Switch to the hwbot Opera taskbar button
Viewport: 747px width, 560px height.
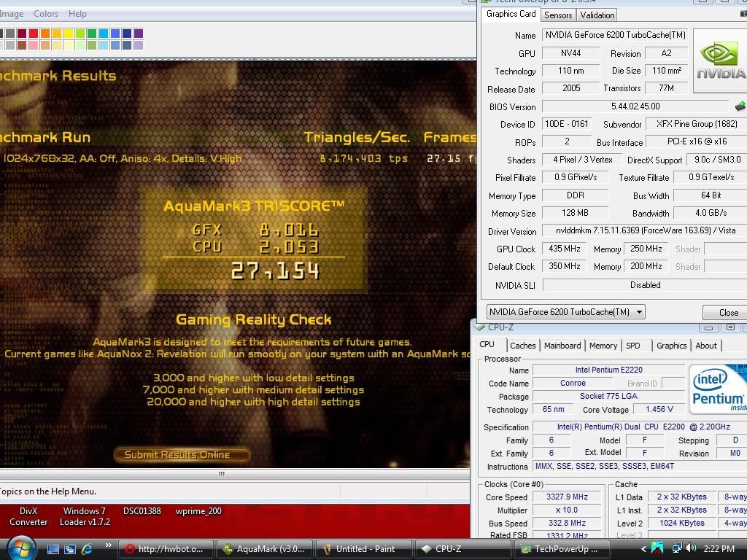click(x=166, y=549)
